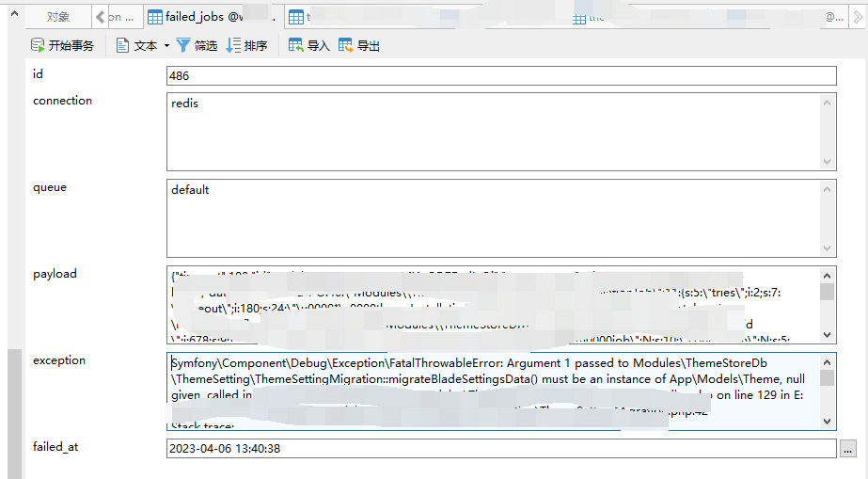Click the connection field scroll down arrow

tap(827, 162)
